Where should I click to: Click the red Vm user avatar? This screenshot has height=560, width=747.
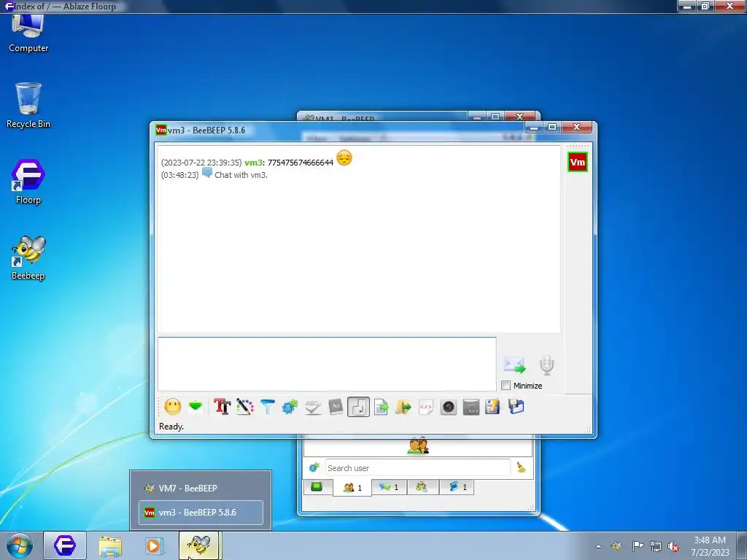coord(578,162)
